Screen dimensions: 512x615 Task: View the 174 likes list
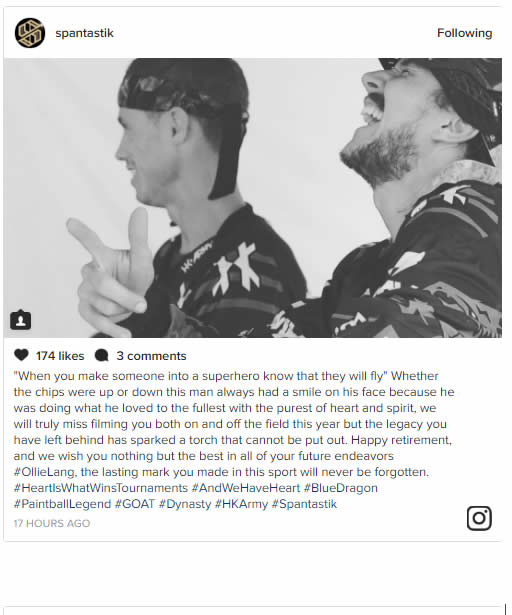point(60,356)
